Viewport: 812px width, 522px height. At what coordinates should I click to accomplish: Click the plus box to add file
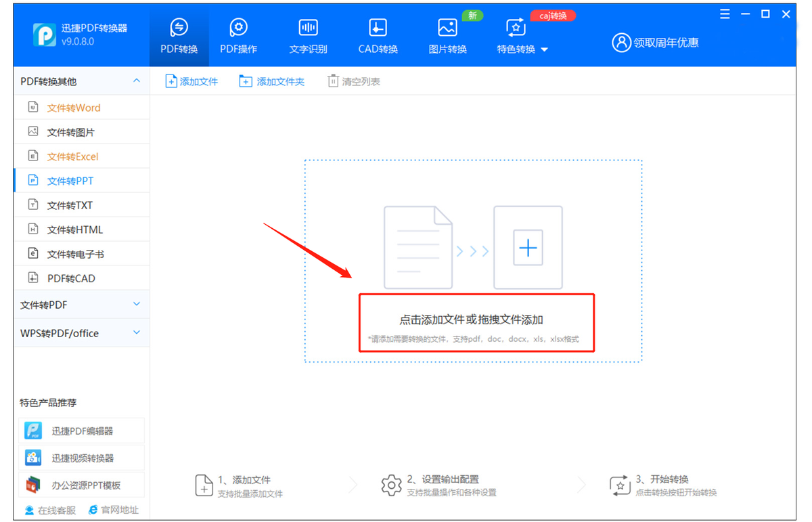pyautogui.click(x=528, y=248)
